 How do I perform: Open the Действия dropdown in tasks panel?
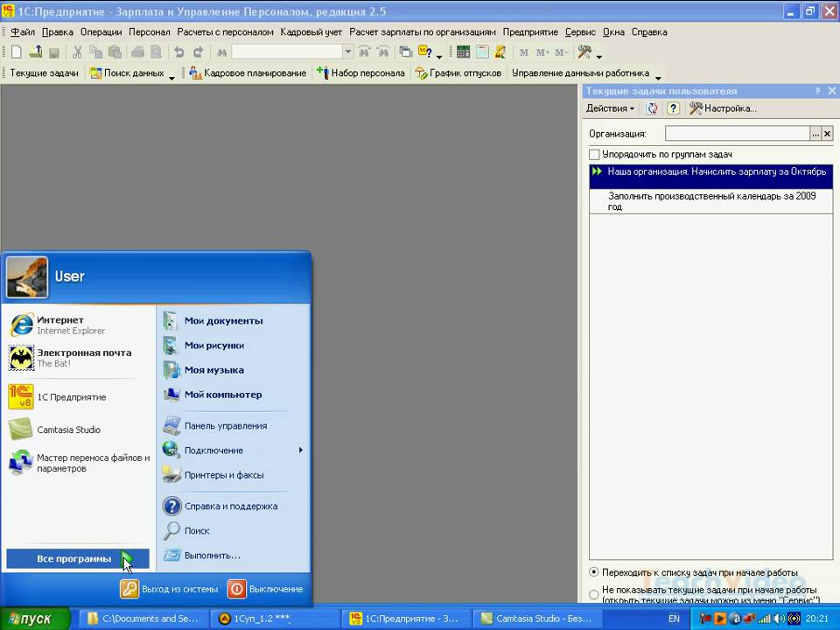[610, 108]
